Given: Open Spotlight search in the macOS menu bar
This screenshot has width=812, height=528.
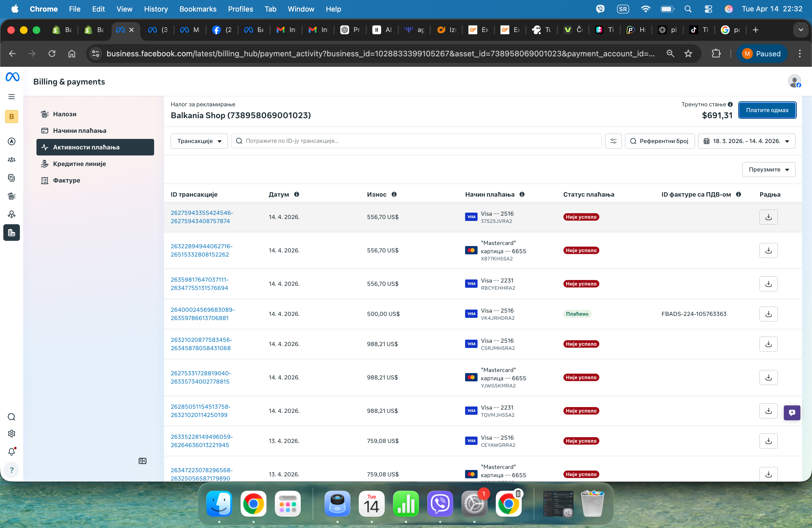Looking at the screenshot, I should (688, 9).
